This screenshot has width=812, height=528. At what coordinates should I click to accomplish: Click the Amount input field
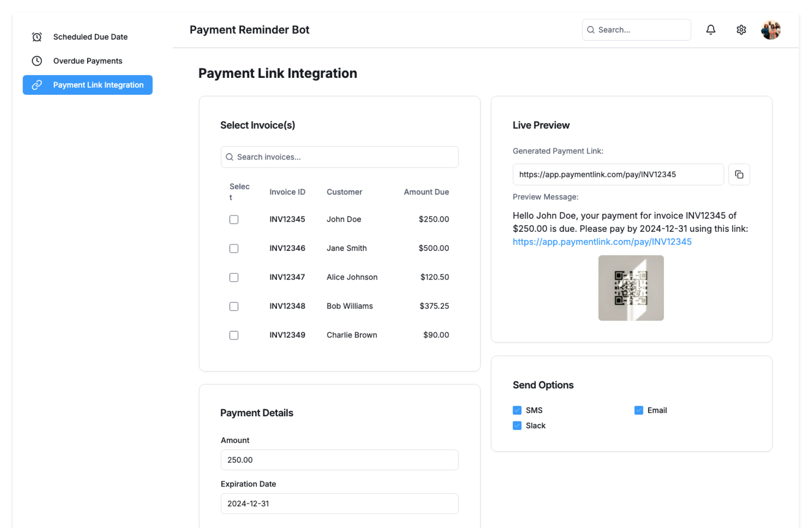[339, 460]
